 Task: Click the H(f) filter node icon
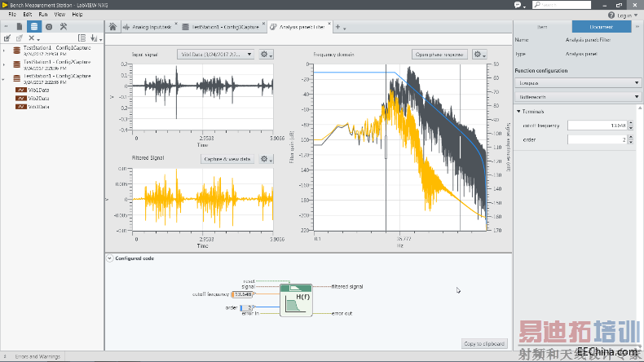coord(295,299)
